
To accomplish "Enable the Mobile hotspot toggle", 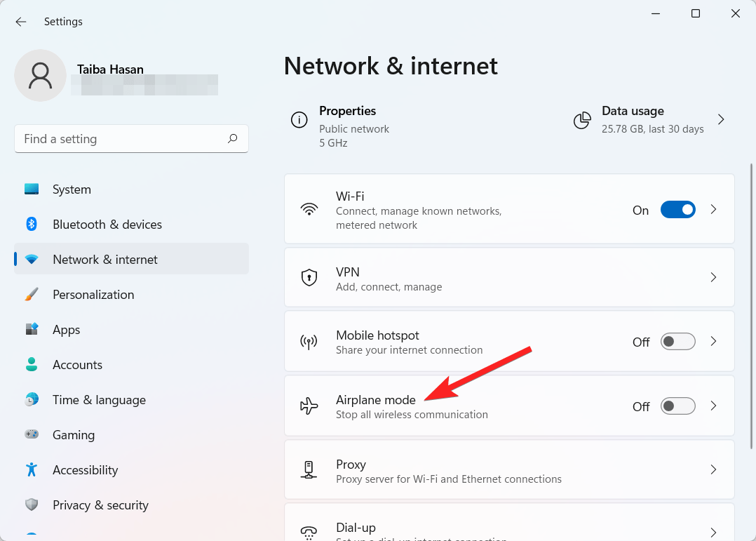I will [x=677, y=342].
